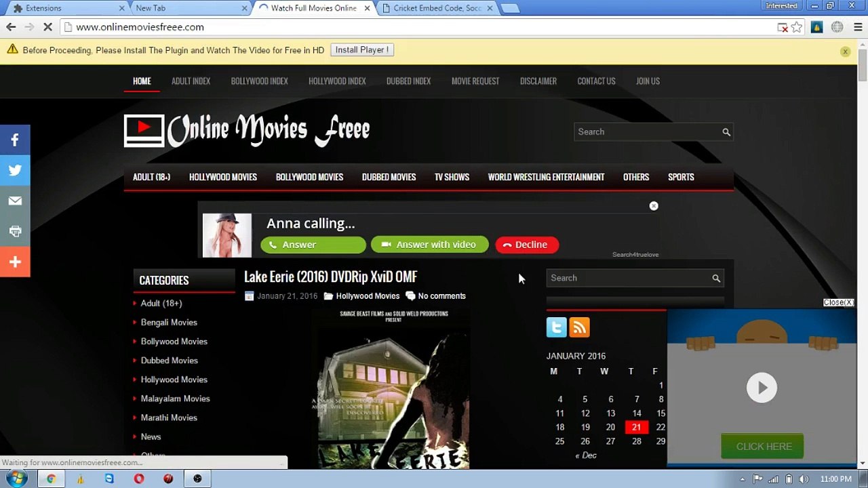Show hidden system tray icons
Image resolution: width=868 pixels, height=488 pixels.
click(x=743, y=479)
